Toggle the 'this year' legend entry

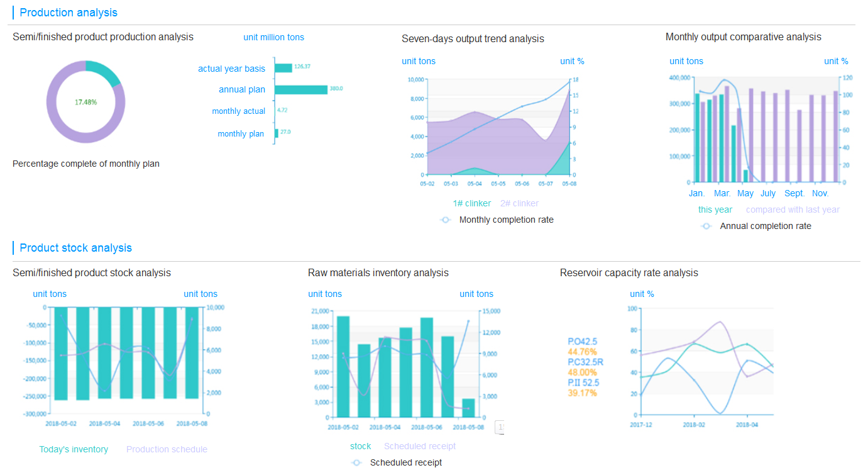click(715, 210)
